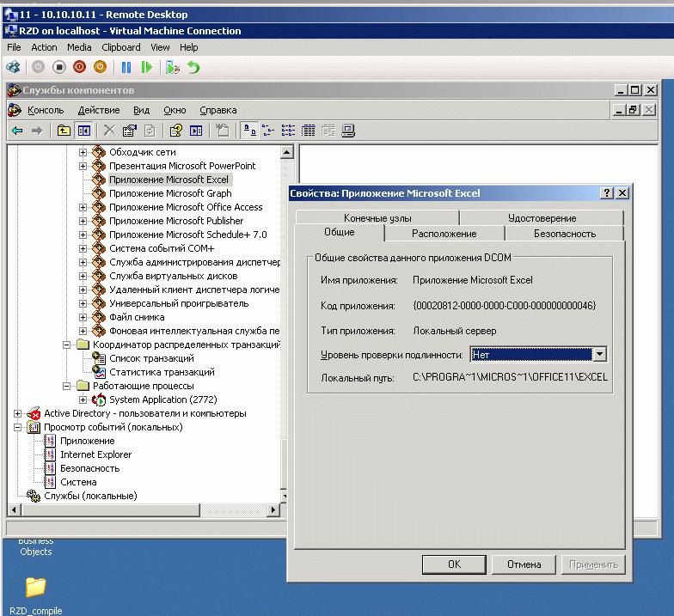Select Службы (локальные) node
Screen dimensions: 674x616
click(x=90, y=496)
